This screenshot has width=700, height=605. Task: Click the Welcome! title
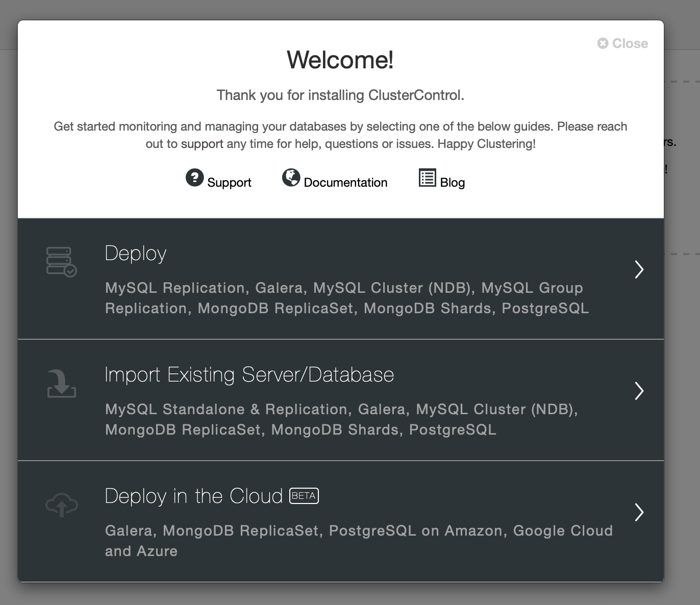pyautogui.click(x=340, y=60)
